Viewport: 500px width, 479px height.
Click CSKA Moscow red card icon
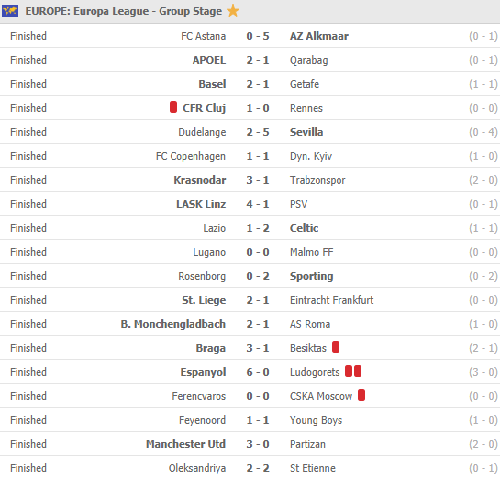click(x=362, y=395)
